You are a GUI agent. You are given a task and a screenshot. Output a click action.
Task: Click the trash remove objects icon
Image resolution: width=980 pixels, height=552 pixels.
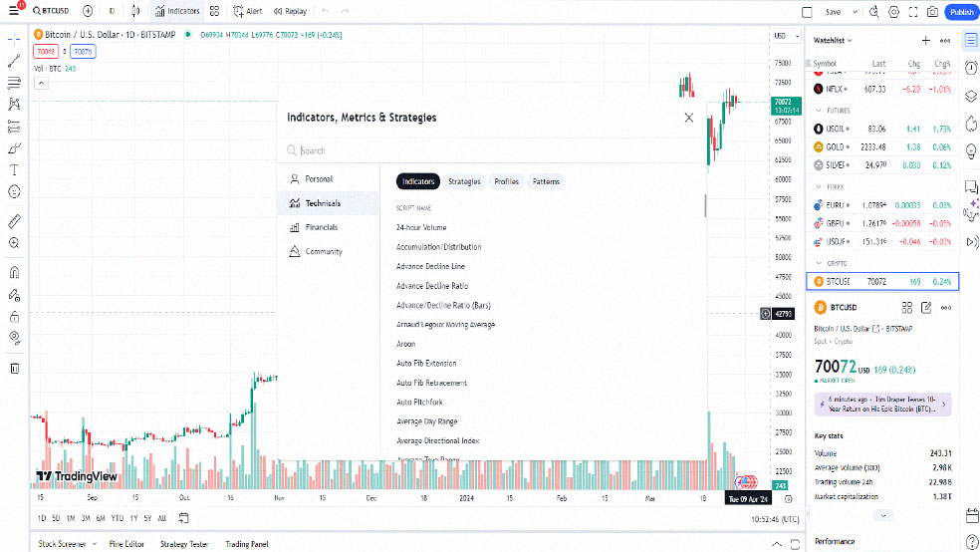coord(14,369)
